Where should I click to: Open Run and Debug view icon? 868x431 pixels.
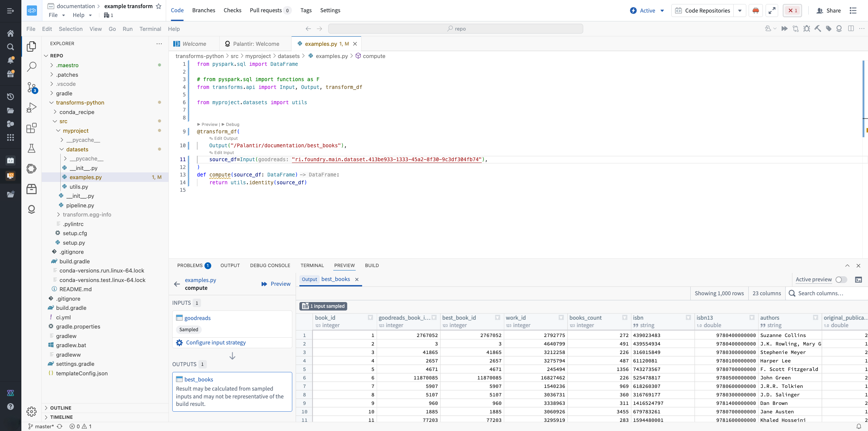pos(32,108)
